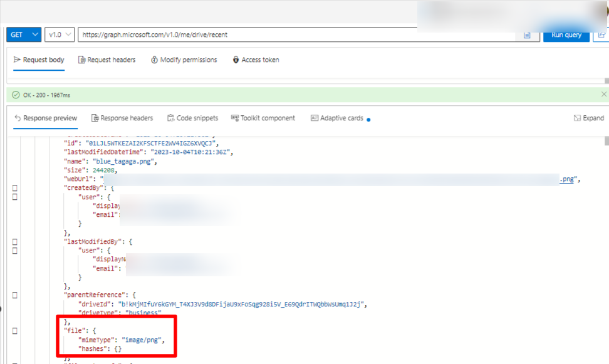Collapse the createdBy JSON node
This screenshot has height=364, width=609.
15,188
